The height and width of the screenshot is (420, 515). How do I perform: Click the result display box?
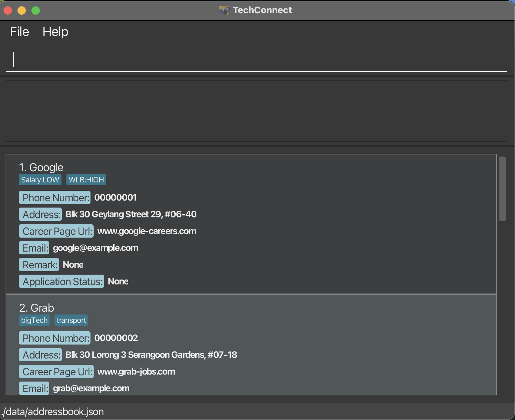(x=256, y=111)
